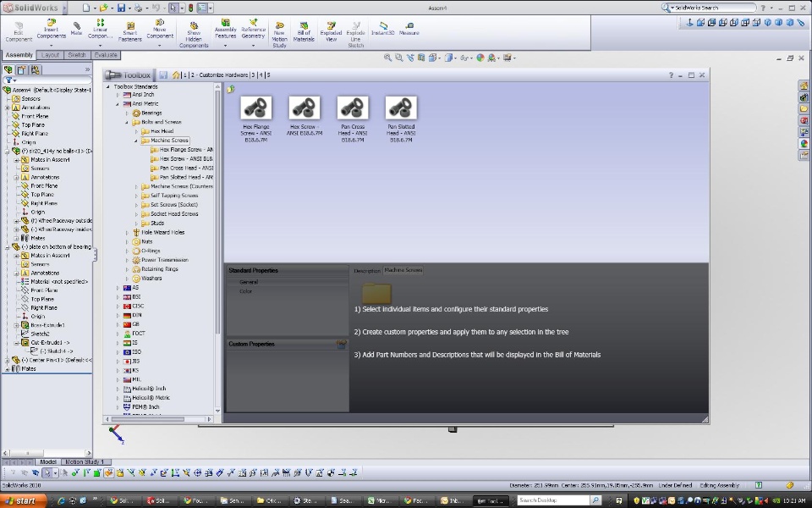Screen dimensions: 812x508
Task: Open the PropertyManager tab icon
Action: click(x=22, y=69)
